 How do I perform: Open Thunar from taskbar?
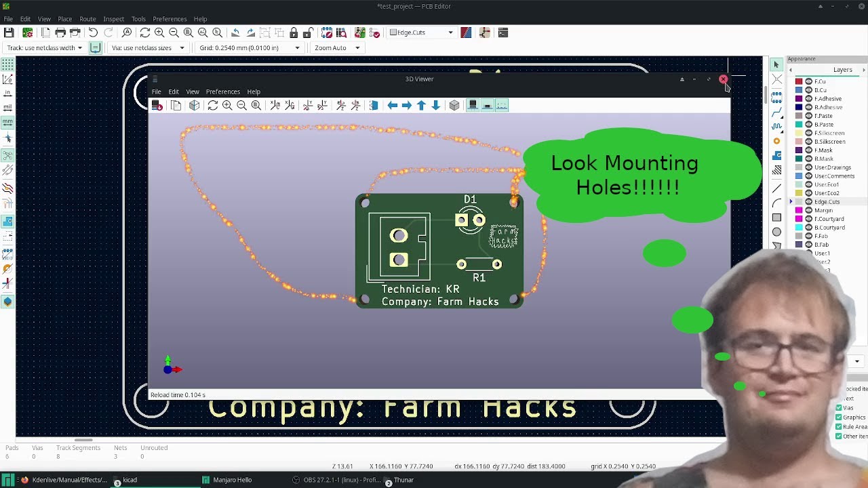[x=403, y=480]
